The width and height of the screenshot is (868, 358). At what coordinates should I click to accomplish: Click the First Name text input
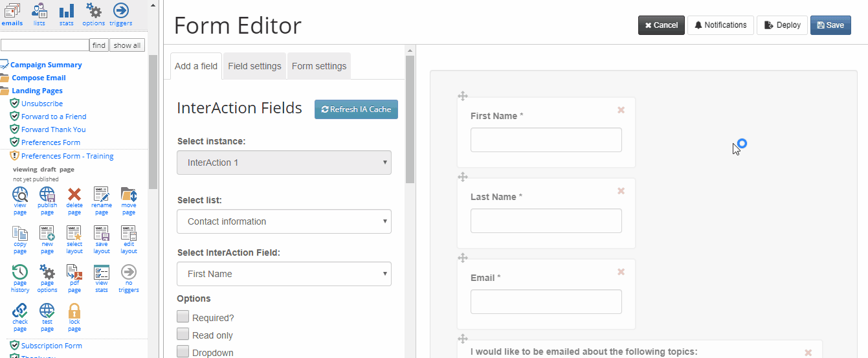pos(546,140)
